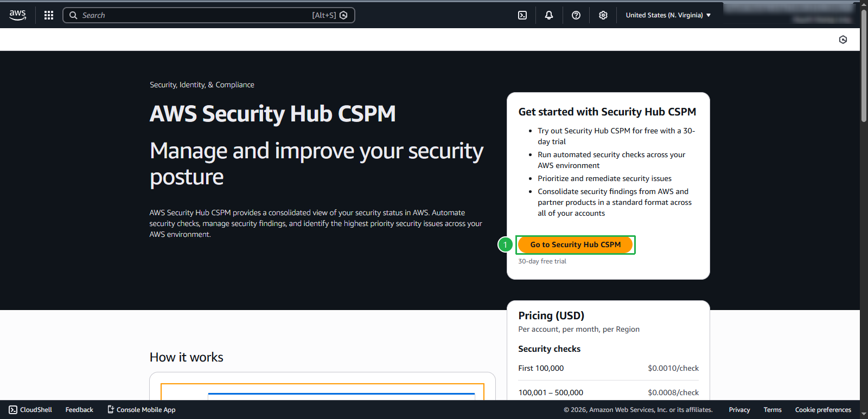868x419 pixels.
Task: Click the '$0.0008/check' price value
Action: (x=673, y=392)
